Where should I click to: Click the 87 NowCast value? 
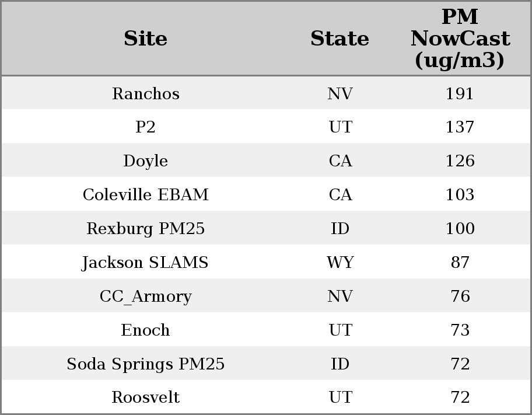(x=460, y=263)
